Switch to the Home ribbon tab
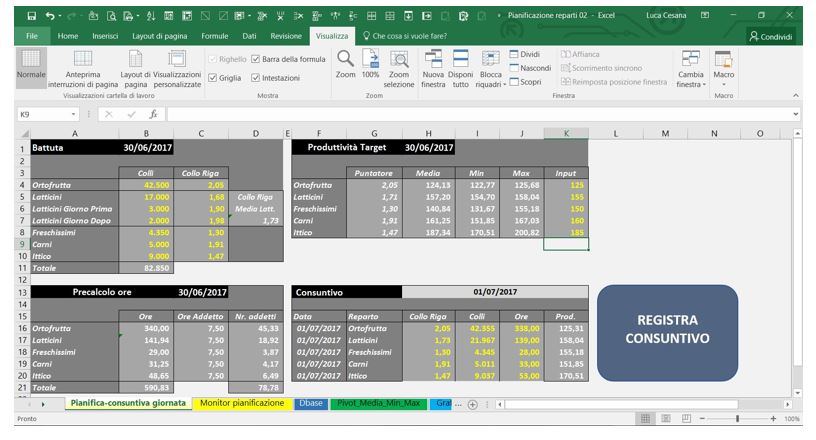816x440 pixels. click(68, 36)
